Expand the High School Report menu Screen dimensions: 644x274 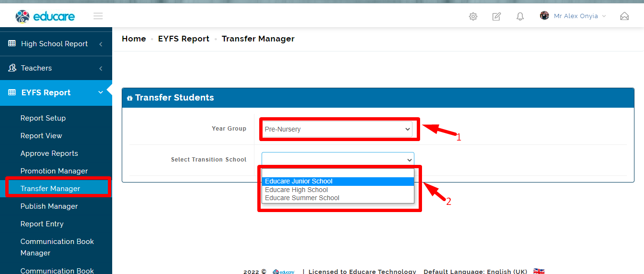point(56,44)
